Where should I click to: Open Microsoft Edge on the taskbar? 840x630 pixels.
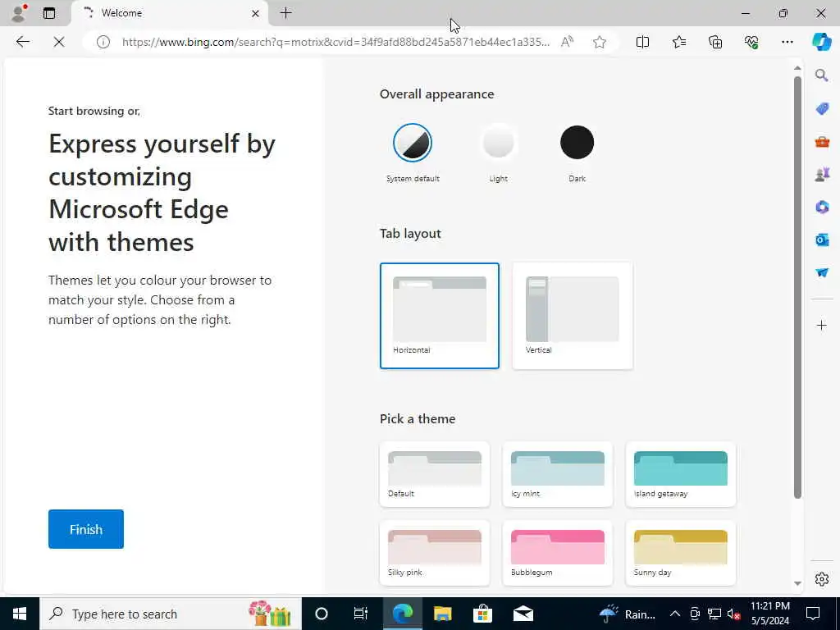402,614
